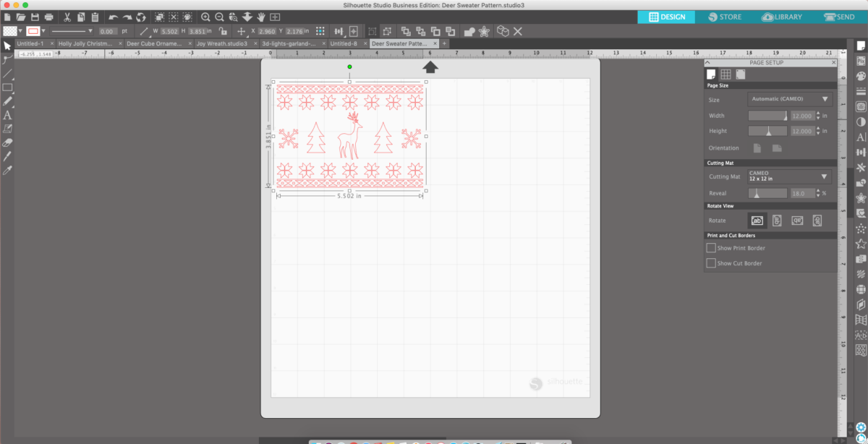Screen dimensions: 868x444
Task: Select the Knife tool
Action: pyautogui.click(x=7, y=156)
